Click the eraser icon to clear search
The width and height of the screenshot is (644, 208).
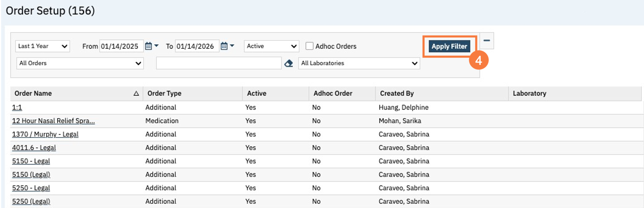(x=289, y=63)
